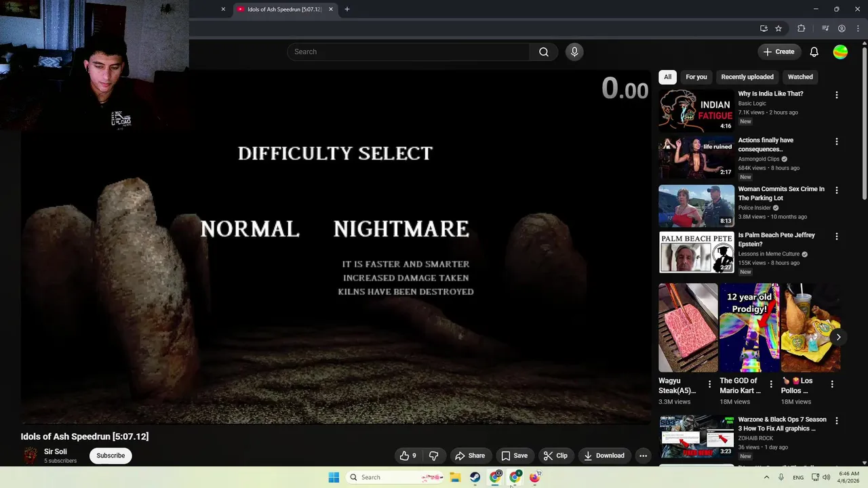Open options for Los Pollos short

(x=832, y=384)
